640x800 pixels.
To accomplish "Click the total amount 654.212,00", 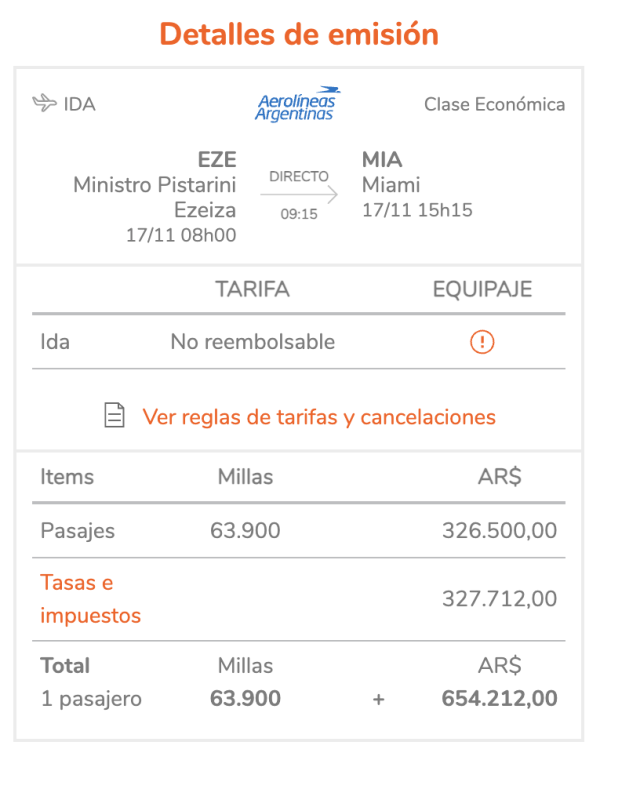I will (499, 698).
